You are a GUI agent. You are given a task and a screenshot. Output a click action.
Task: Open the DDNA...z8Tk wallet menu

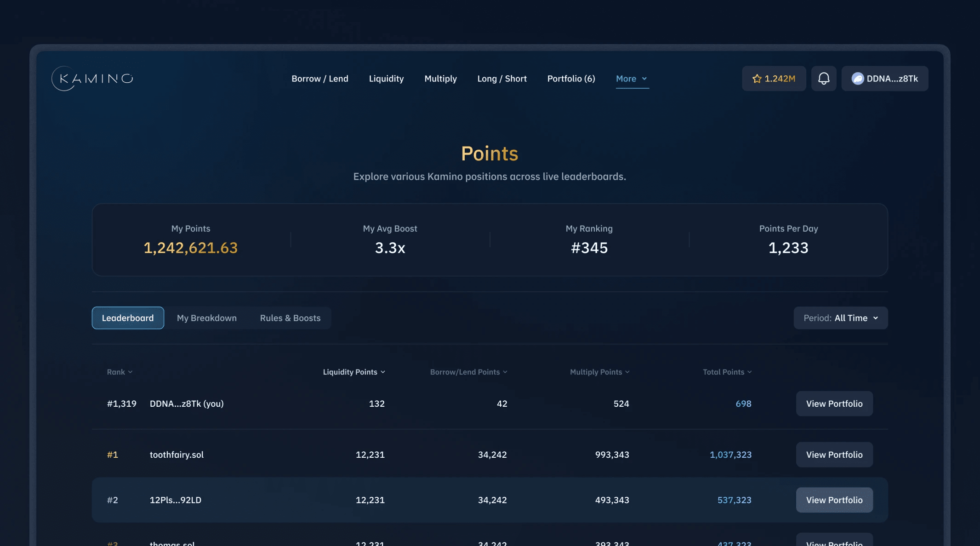(x=885, y=79)
